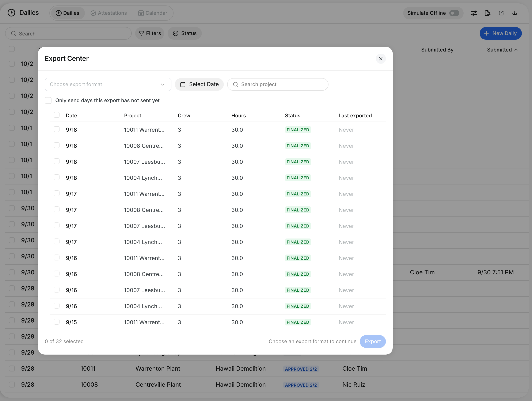Click the Hours column header
This screenshot has width=532, height=401.
238,116
